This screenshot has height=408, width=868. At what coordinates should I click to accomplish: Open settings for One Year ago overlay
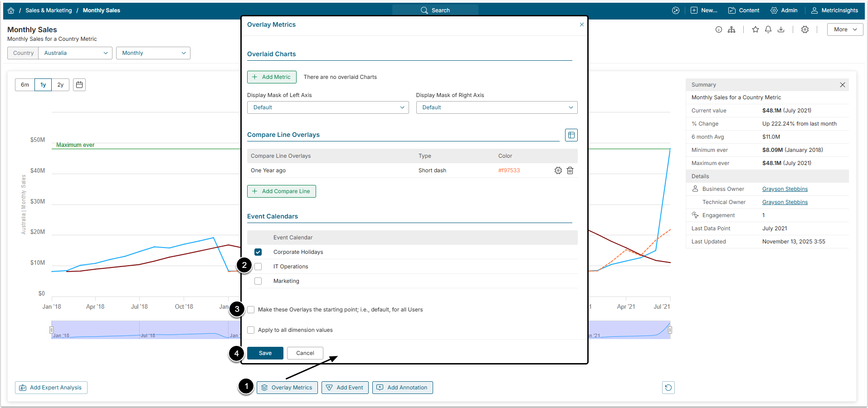[x=558, y=170]
